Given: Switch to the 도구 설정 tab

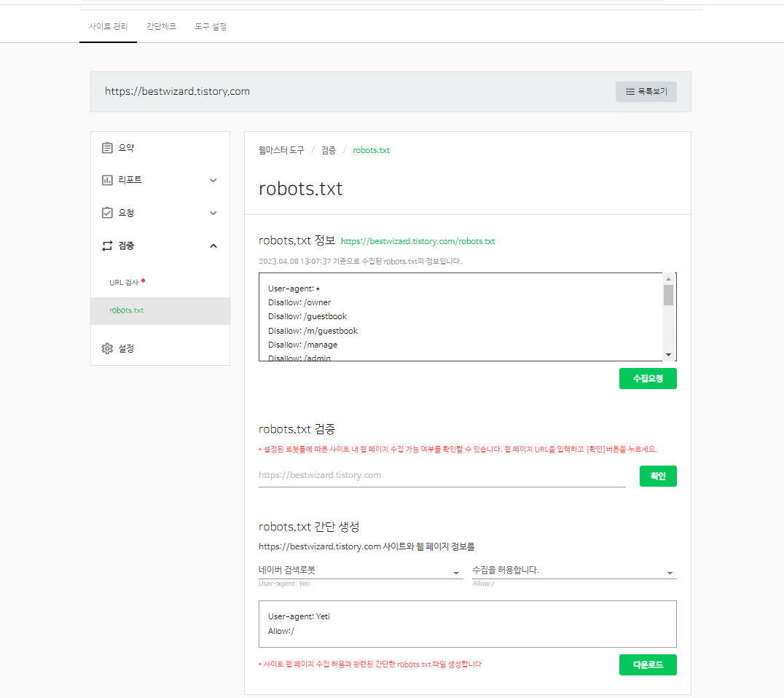Looking at the screenshot, I should coord(210,26).
